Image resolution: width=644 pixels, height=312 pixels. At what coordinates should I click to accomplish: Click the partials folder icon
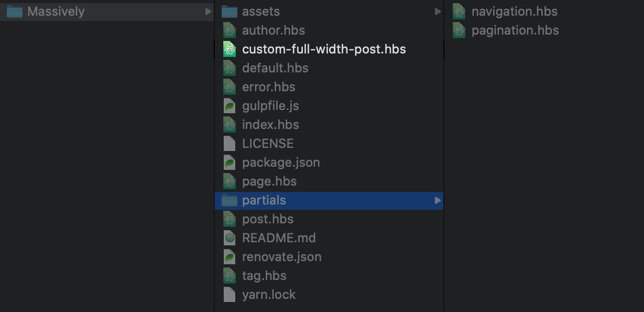point(229,200)
